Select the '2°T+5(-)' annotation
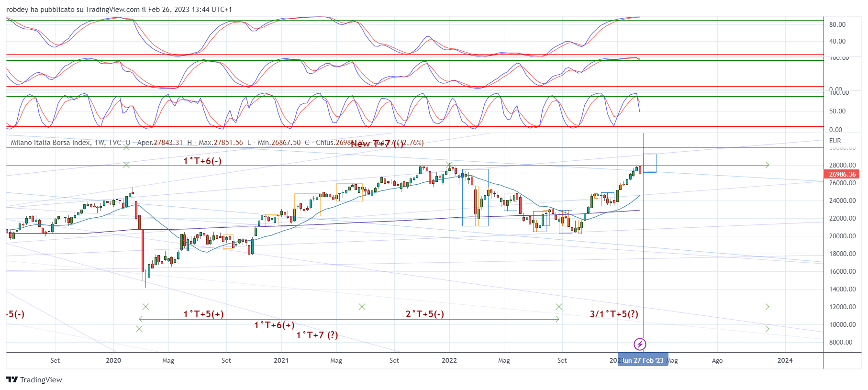The width and height of the screenshot is (868, 390). [425, 314]
